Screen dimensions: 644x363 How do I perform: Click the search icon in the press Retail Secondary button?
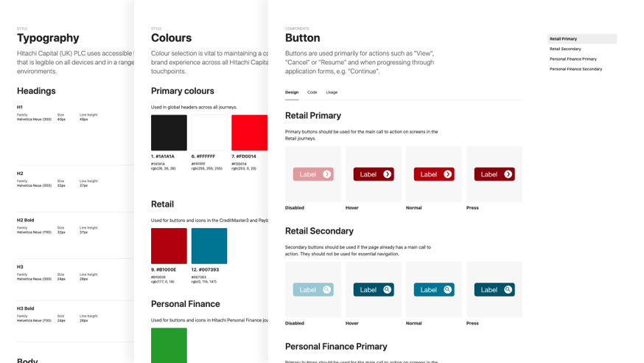click(x=508, y=290)
